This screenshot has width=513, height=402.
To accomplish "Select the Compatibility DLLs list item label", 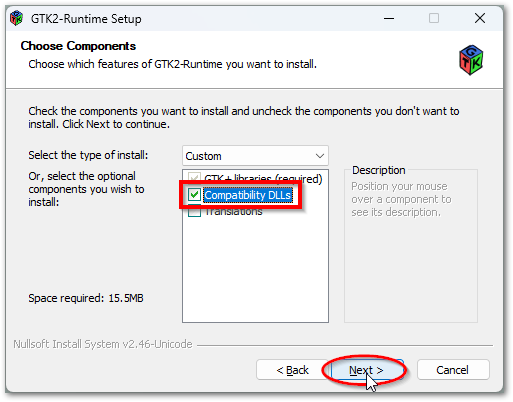I will click(x=248, y=195).
